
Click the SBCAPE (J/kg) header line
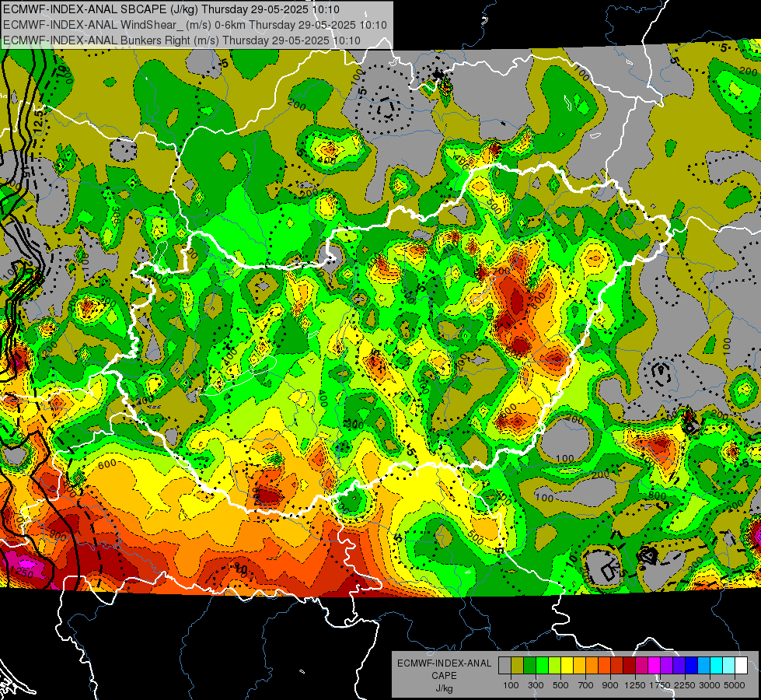[x=171, y=9]
